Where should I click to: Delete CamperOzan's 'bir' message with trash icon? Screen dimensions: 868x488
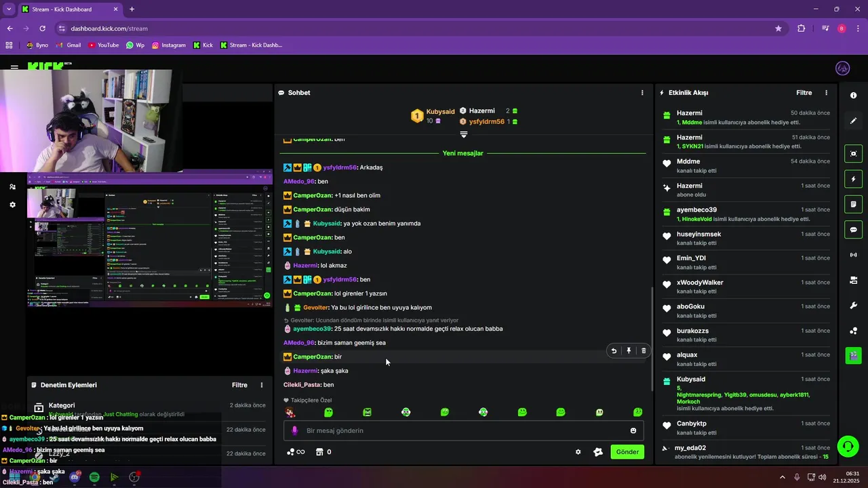click(x=644, y=351)
